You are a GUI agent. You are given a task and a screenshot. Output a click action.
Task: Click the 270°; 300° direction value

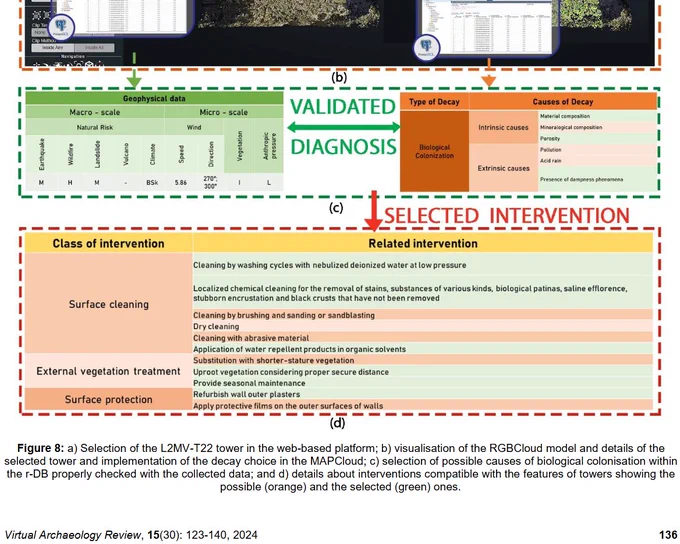pyautogui.click(x=210, y=182)
